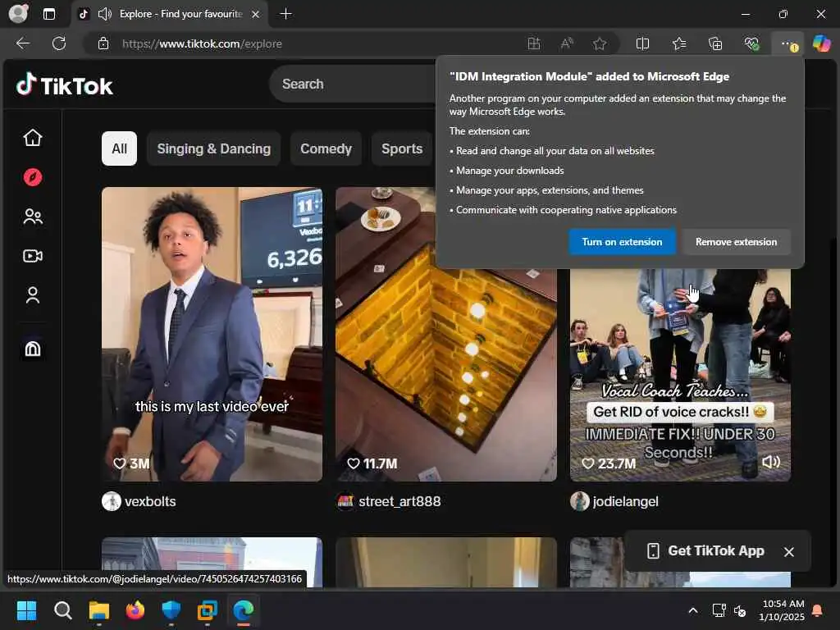Click the TikTok Search field
This screenshot has height=630, width=840.
354,84
